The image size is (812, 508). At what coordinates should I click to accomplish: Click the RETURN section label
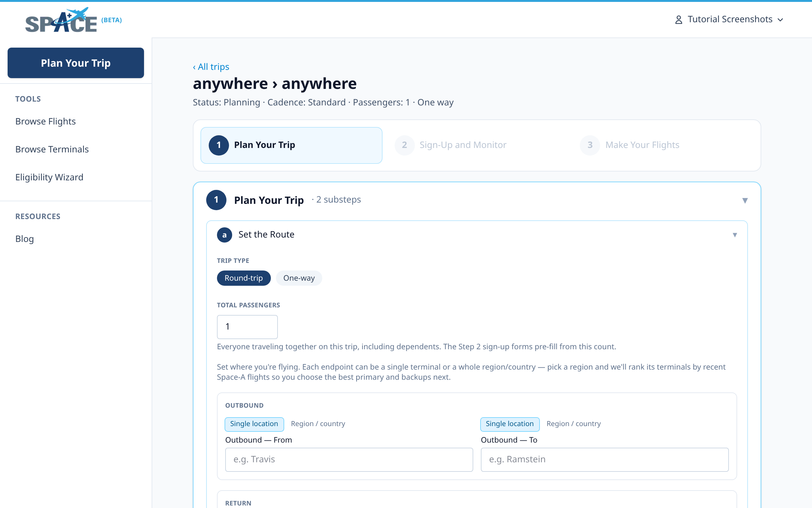click(238, 503)
